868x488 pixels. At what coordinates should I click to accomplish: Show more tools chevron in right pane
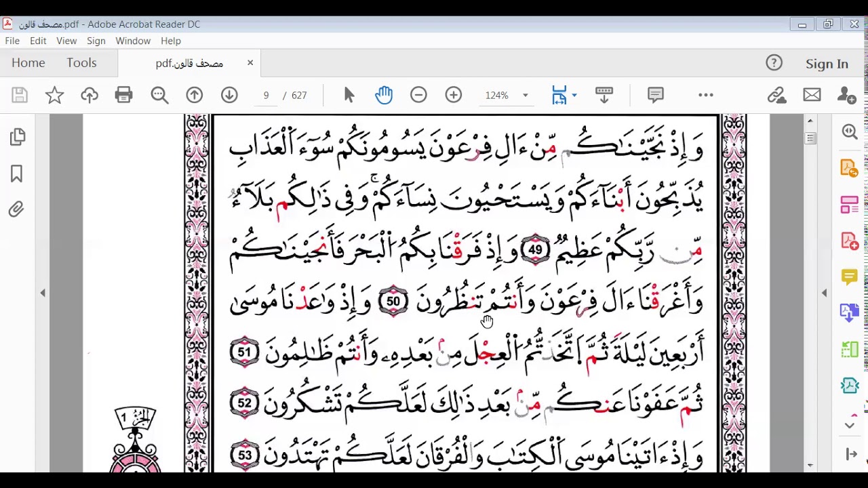pyautogui.click(x=850, y=425)
